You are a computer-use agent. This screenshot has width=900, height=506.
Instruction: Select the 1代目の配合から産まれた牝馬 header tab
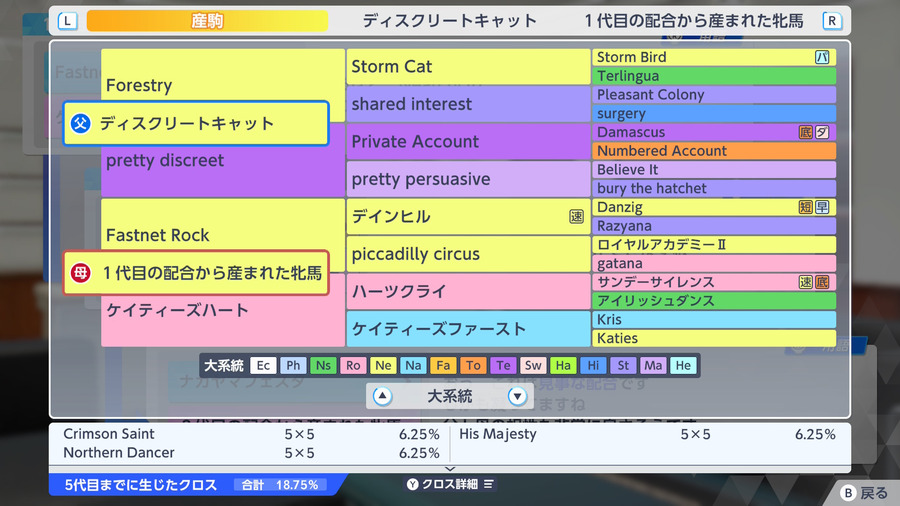(x=694, y=21)
